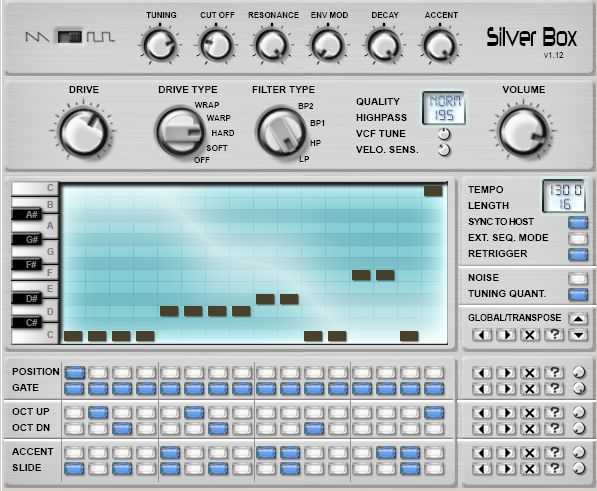Toggle the Retrigger button
Image resolution: width=597 pixels, height=491 pixels.
click(578, 254)
